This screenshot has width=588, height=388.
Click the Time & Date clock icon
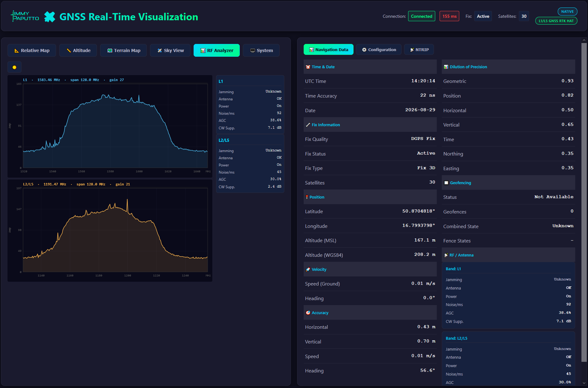[x=308, y=67]
